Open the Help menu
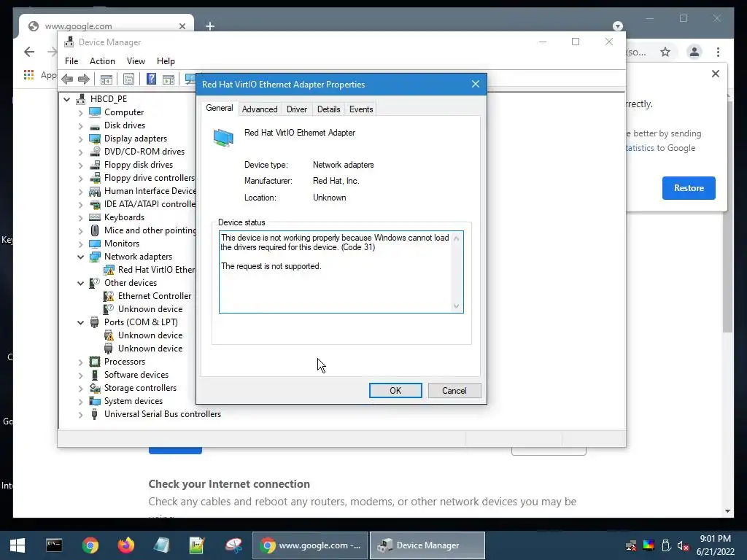Screen dimensions: 747x560 (166, 61)
